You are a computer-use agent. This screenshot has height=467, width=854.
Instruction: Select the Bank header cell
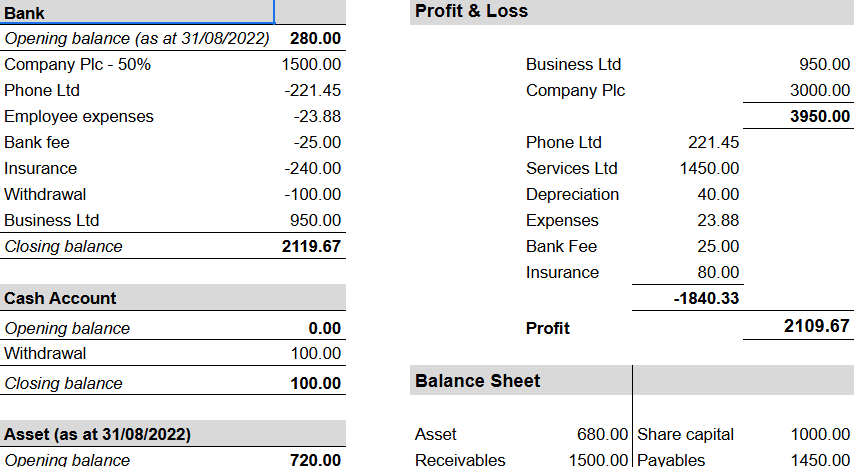click(137, 12)
